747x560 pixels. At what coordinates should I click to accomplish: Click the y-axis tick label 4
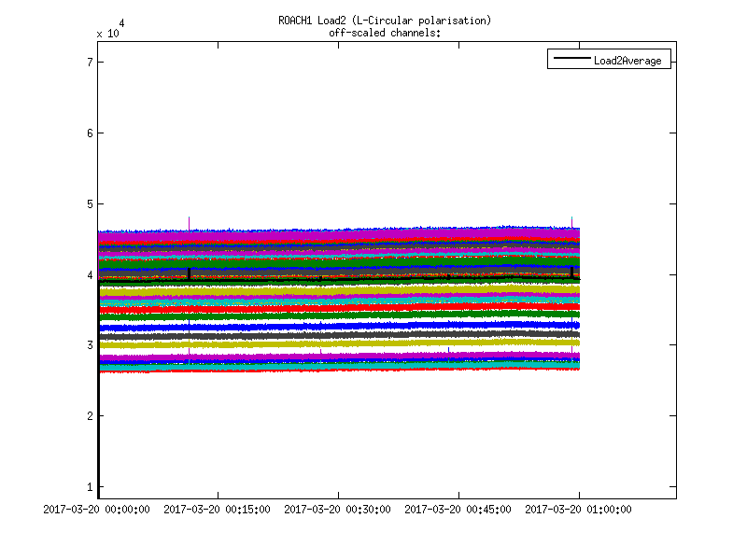[89, 275]
